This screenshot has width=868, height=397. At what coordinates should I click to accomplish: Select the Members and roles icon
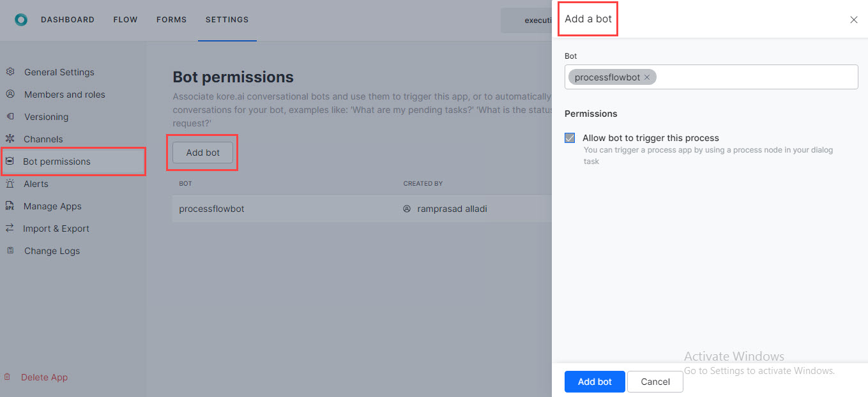(10, 94)
